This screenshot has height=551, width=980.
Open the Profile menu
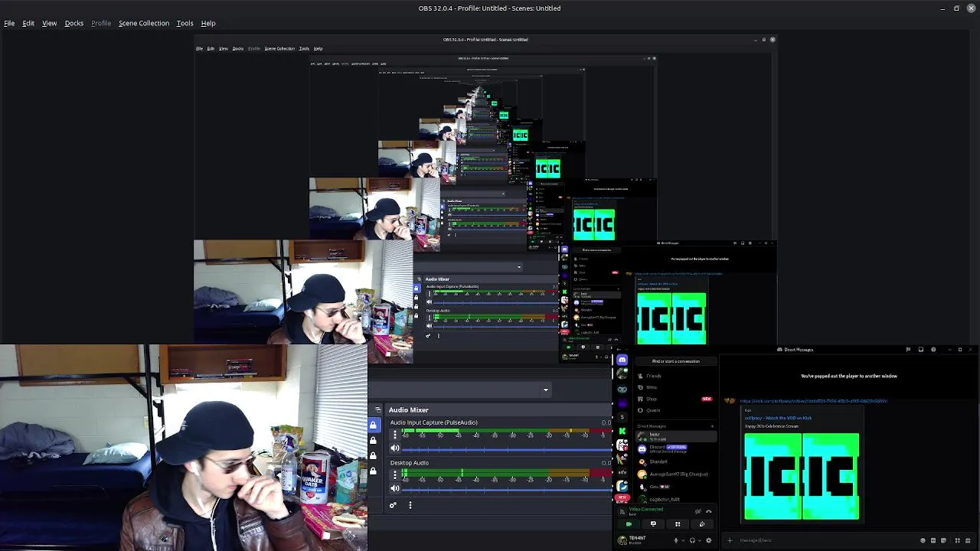coord(101,23)
